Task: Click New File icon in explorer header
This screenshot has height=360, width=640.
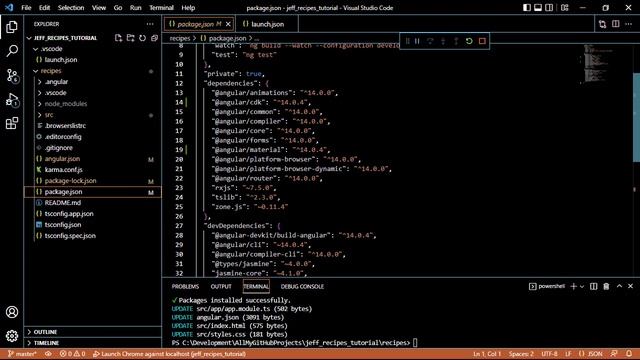Action: [118, 38]
